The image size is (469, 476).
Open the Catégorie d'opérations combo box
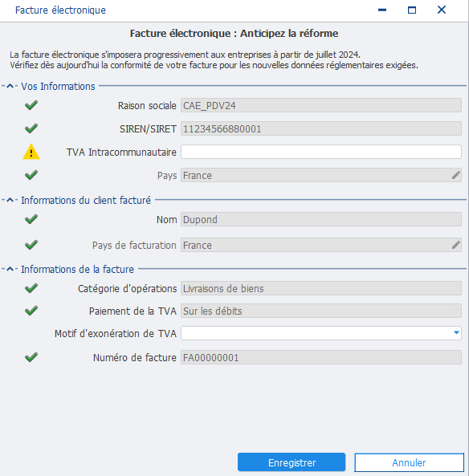(x=321, y=288)
